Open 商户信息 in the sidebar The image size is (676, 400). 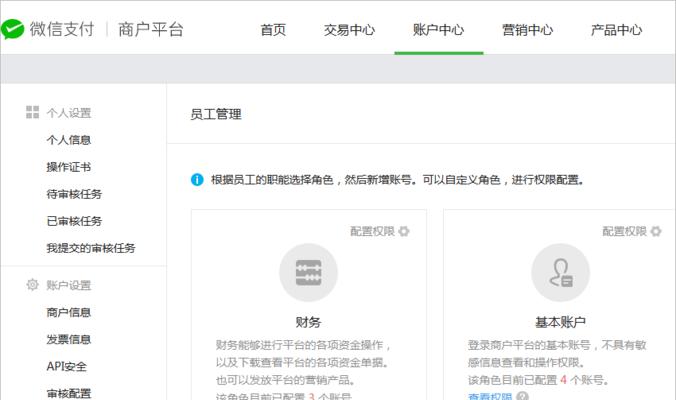click(x=69, y=312)
